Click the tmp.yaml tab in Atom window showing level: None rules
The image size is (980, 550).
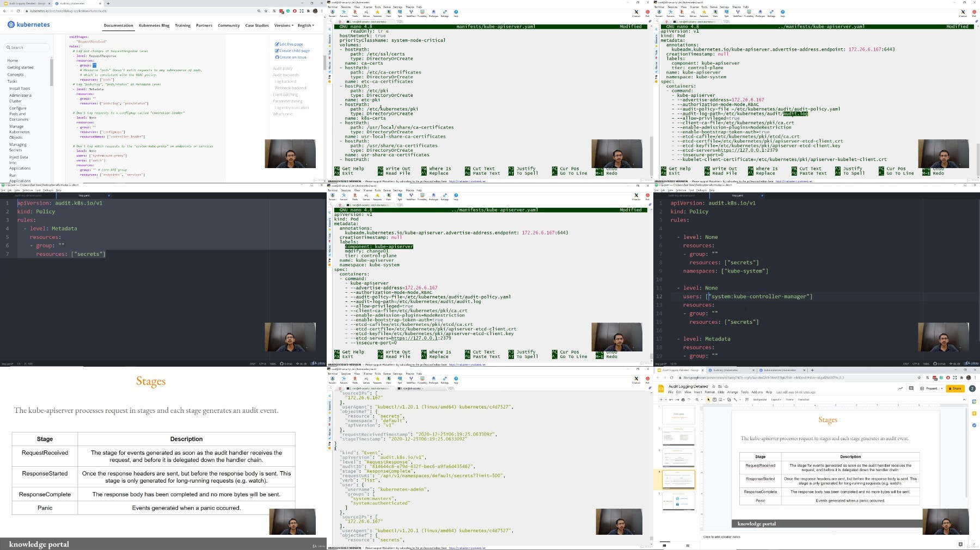(x=737, y=195)
